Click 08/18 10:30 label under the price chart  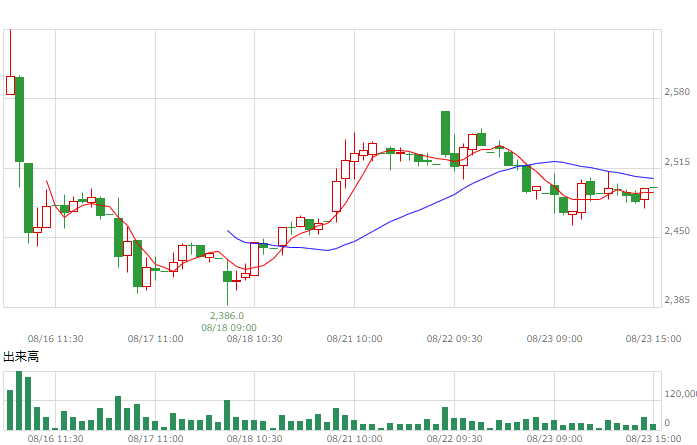click(255, 339)
